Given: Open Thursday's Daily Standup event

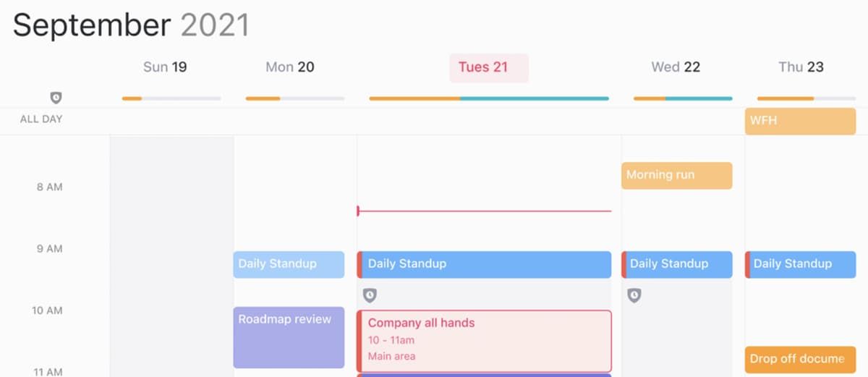Looking at the screenshot, I should coord(801,264).
